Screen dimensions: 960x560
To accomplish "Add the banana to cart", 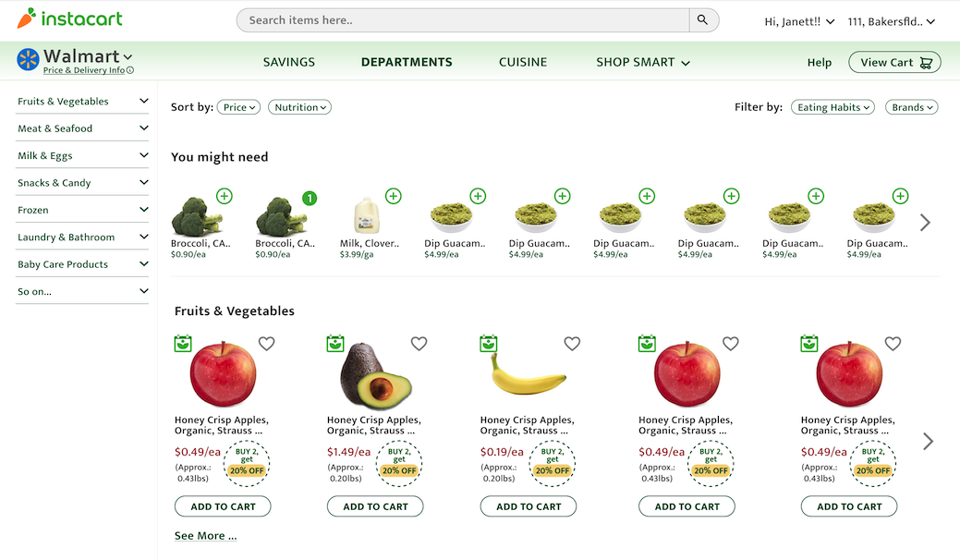I will pyautogui.click(x=529, y=506).
